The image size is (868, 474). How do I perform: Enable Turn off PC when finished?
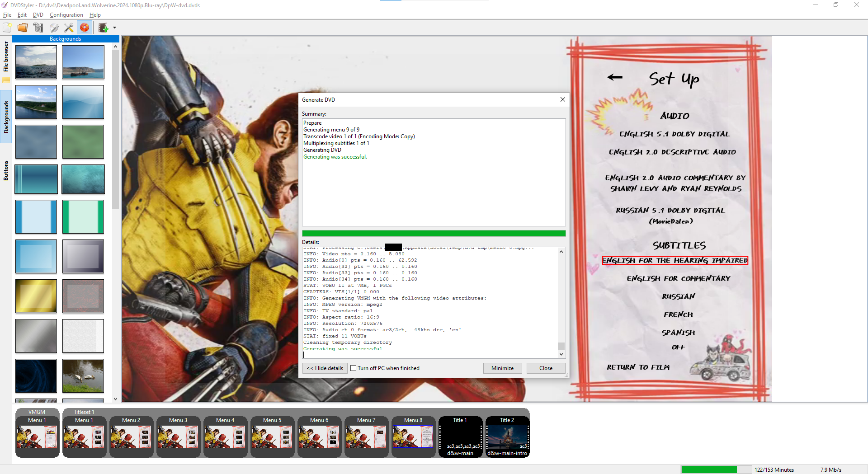pyautogui.click(x=354, y=368)
